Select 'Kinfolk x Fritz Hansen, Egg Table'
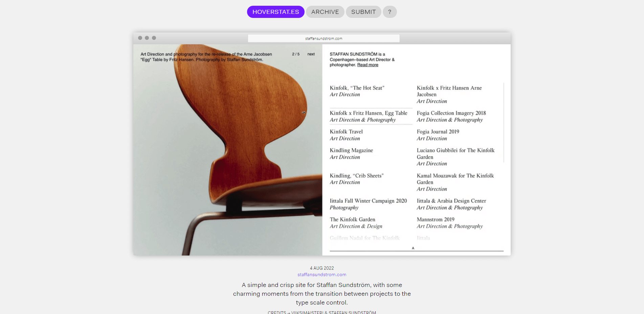 [369, 113]
